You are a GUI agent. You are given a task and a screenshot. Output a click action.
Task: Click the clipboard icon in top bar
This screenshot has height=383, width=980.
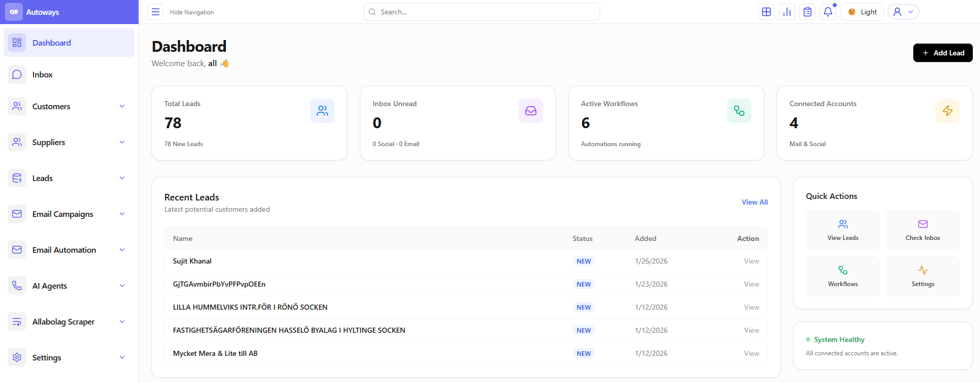click(807, 12)
